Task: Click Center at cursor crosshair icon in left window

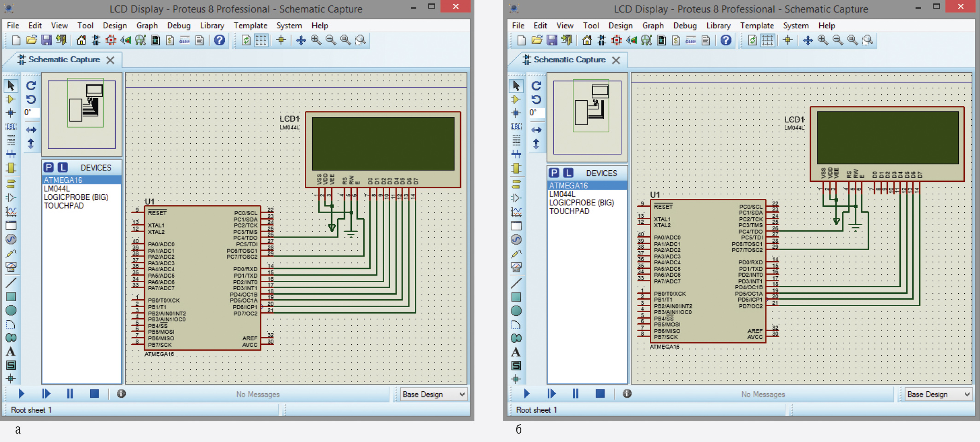Action: pyautogui.click(x=281, y=41)
